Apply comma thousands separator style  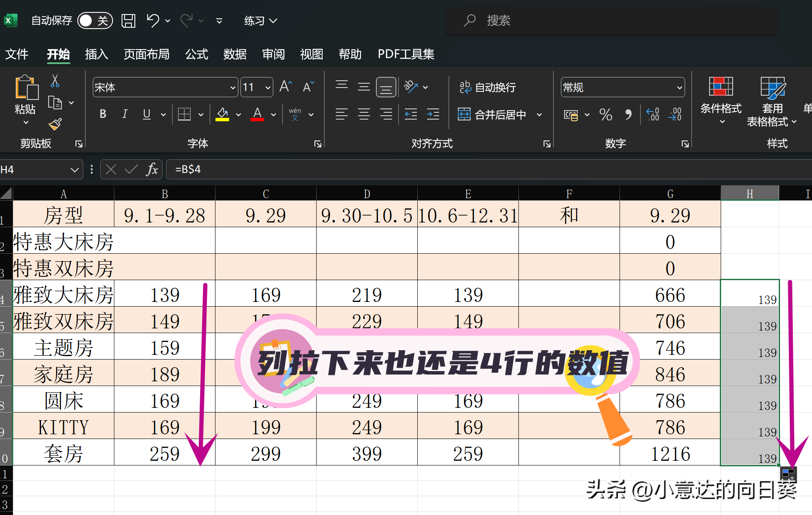click(x=628, y=114)
